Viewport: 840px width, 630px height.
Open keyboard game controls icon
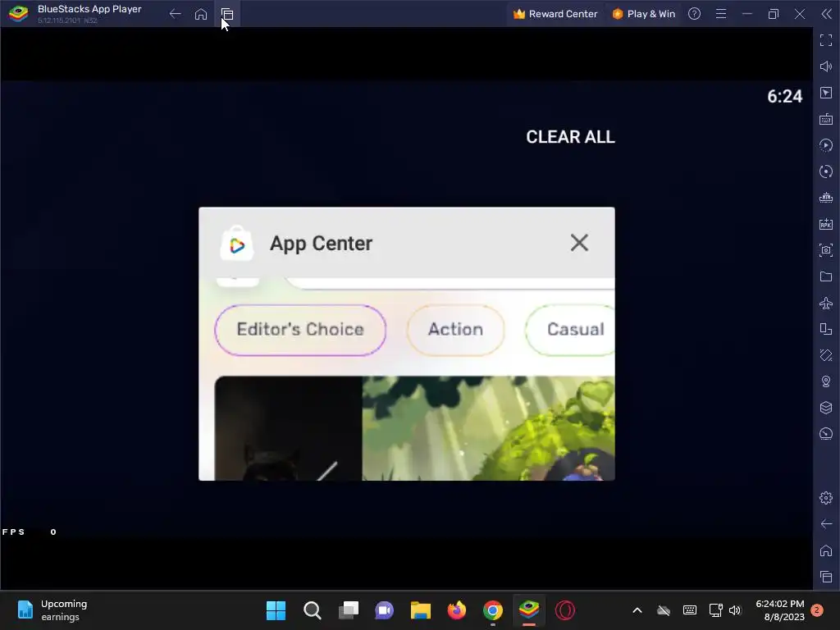point(826,119)
